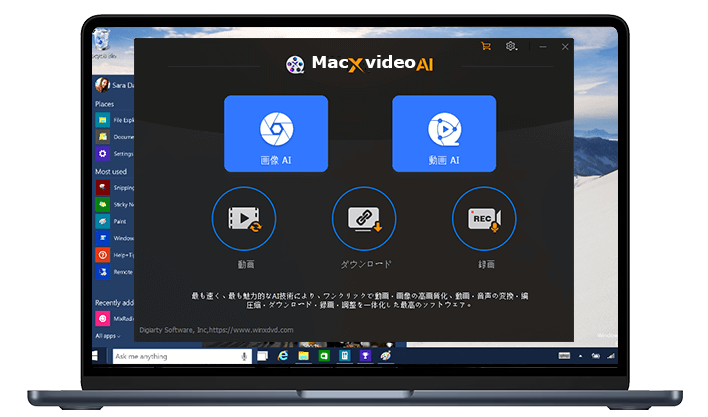The width and height of the screenshot is (708, 417).
Task: Show hidden system tray icons
Action: [581, 356]
